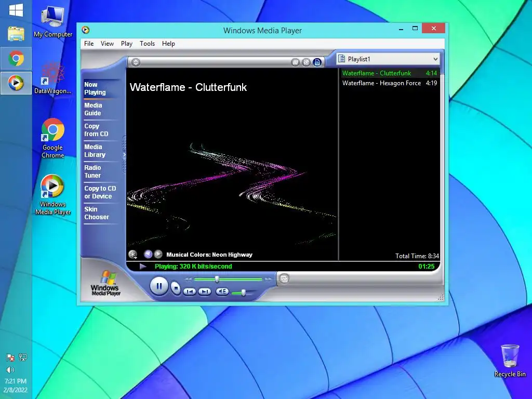Click the Action Center flag tray icon
The height and width of the screenshot is (399, 532).
point(10,357)
